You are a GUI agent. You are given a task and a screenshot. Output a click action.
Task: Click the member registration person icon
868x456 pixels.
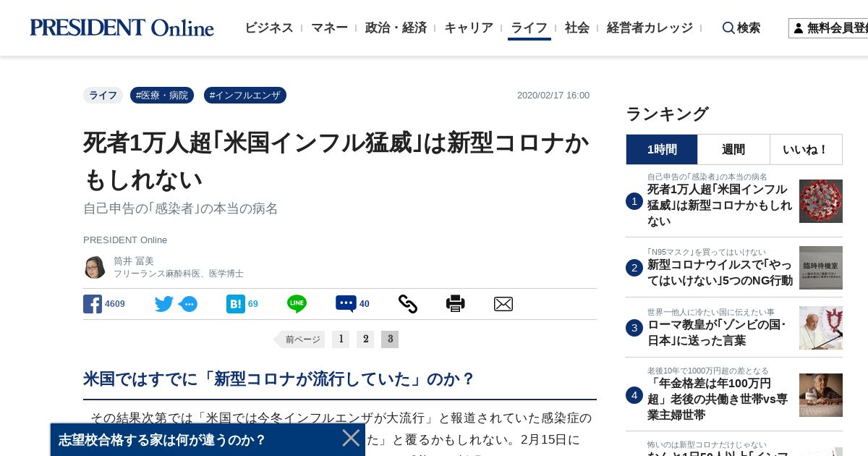point(798,28)
